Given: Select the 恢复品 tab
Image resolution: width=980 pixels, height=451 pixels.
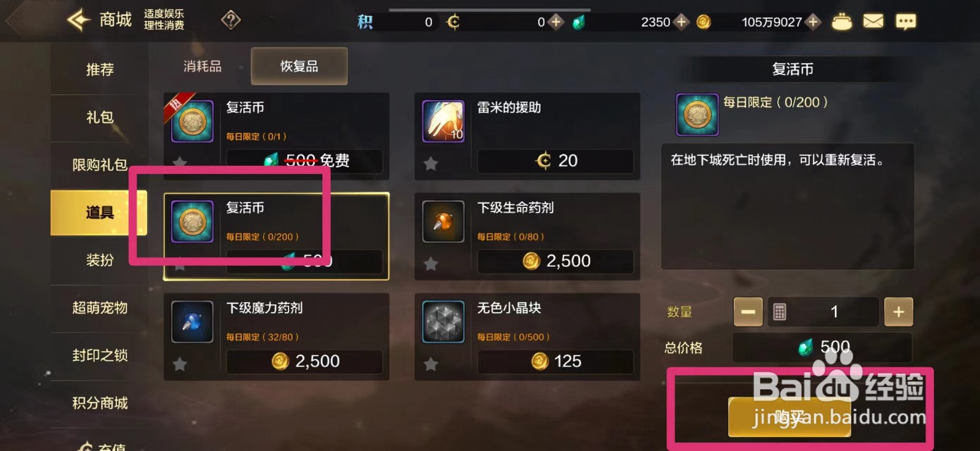Looking at the screenshot, I should [299, 66].
